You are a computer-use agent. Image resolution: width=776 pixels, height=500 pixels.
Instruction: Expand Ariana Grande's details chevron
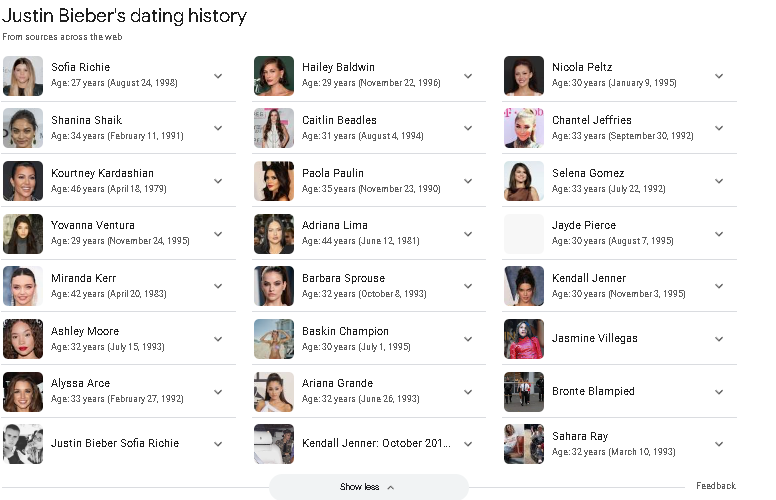click(468, 391)
